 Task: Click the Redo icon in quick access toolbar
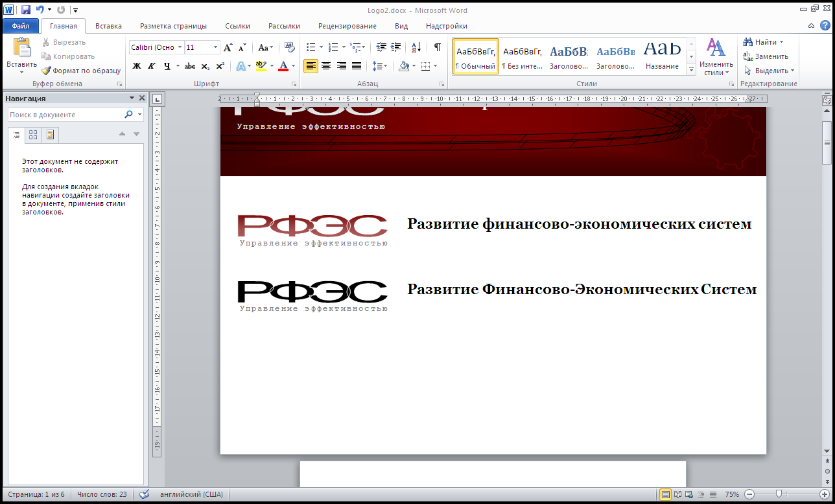[x=61, y=10]
